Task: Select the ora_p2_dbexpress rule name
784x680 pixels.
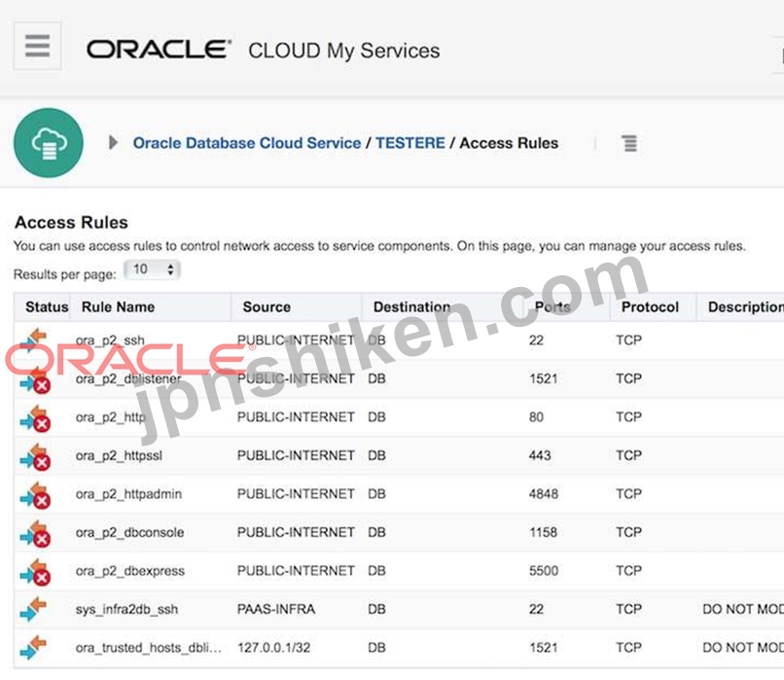Action: [130, 571]
